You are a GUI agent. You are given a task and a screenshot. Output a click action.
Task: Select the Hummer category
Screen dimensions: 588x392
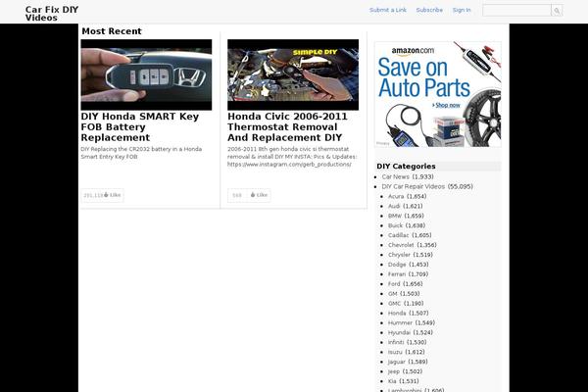[x=400, y=322]
